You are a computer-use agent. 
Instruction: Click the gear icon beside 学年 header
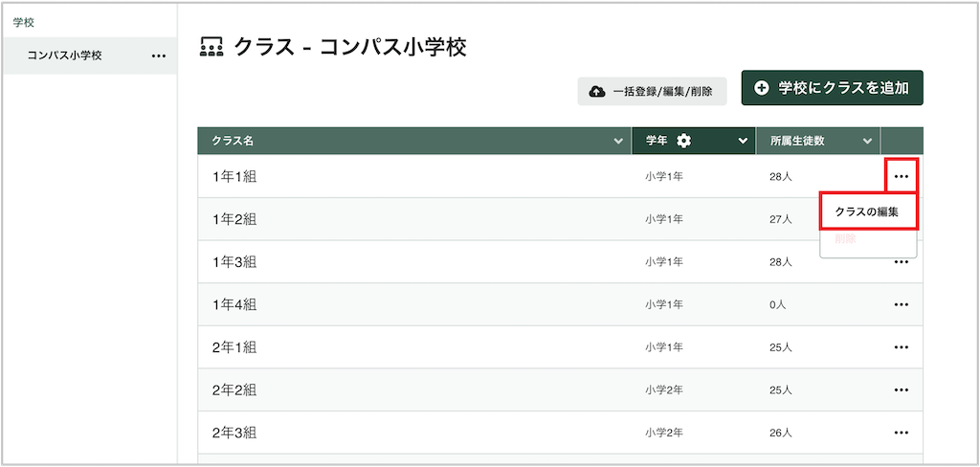pyautogui.click(x=684, y=141)
